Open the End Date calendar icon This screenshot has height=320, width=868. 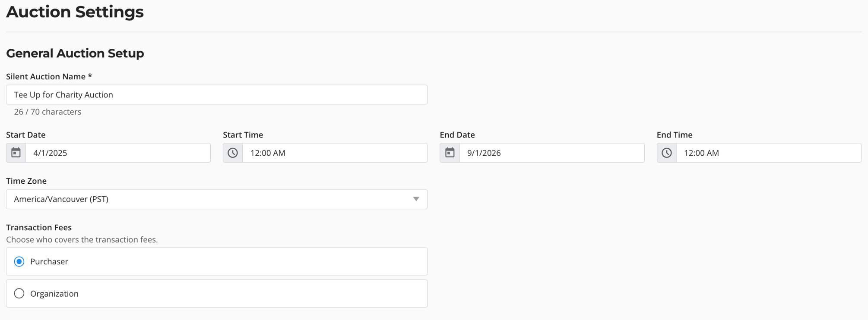tap(450, 153)
